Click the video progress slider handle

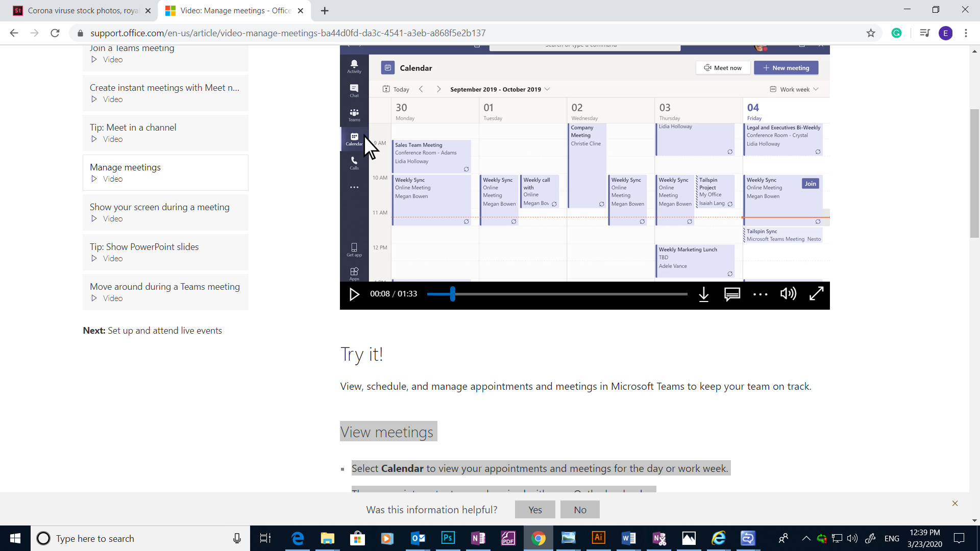pos(452,294)
